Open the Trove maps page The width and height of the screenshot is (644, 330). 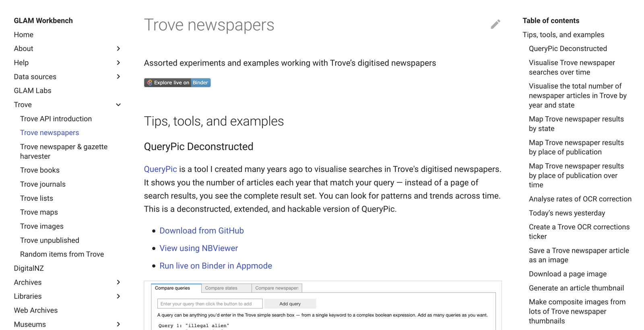pyautogui.click(x=39, y=212)
